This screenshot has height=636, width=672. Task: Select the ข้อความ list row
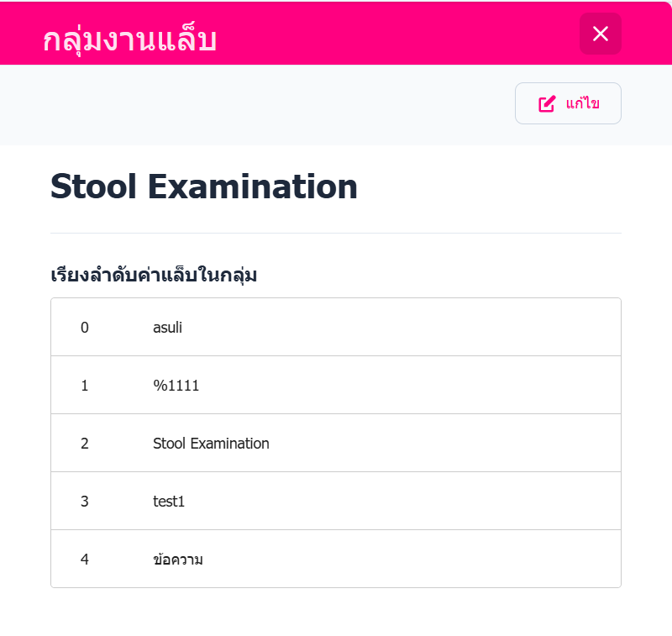click(x=178, y=560)
